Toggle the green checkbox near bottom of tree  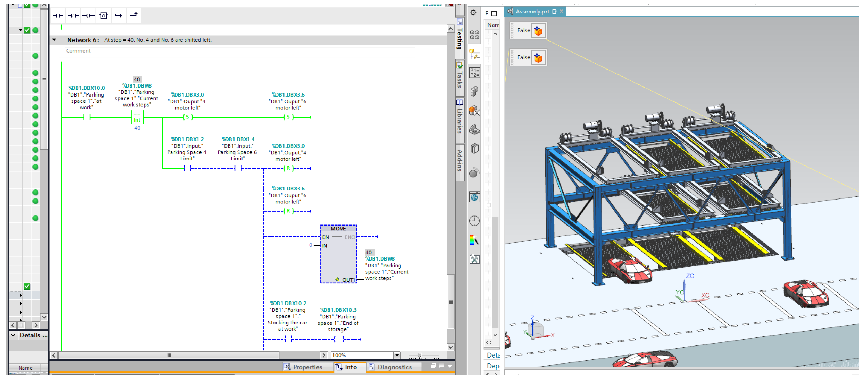pyautogui.click(x=27, y=286)
